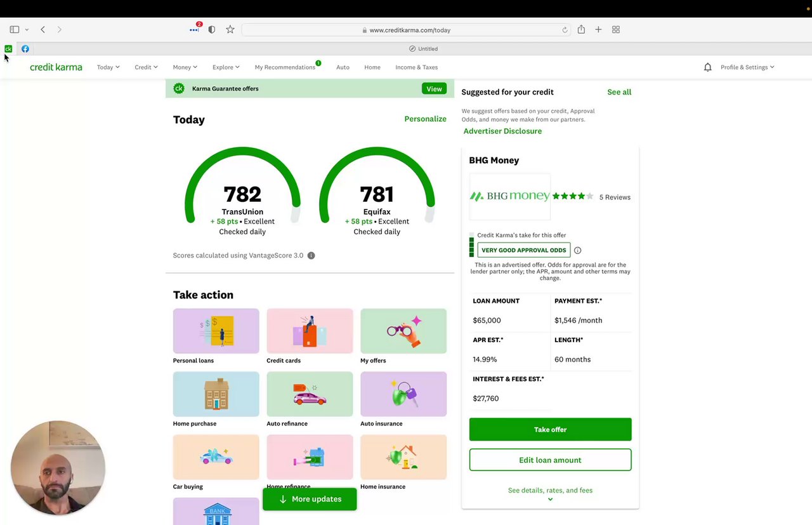Screen dimensions: 812x525
Task: Go back with the browser arrow
Action: pos(43,30)
